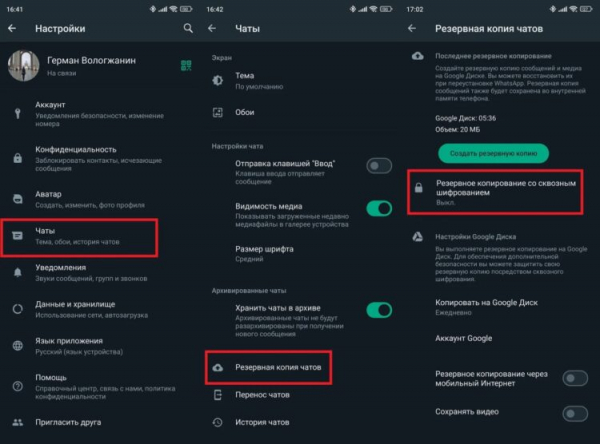Screen dimensions: 600x444
Task: Choose Аккаунт Google for backup
Action: click(x=500, y=338)
